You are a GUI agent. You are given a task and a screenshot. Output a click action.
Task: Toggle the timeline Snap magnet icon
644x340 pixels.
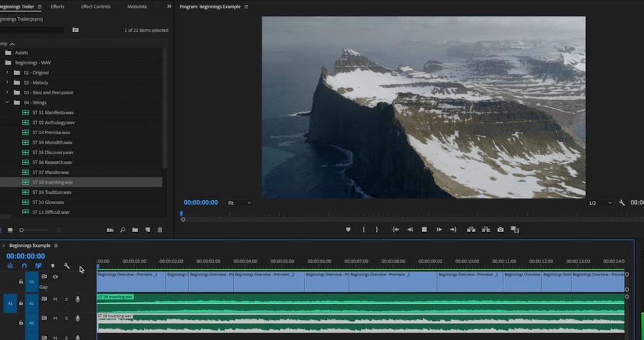pyautogui.click(x=24, y=266)
